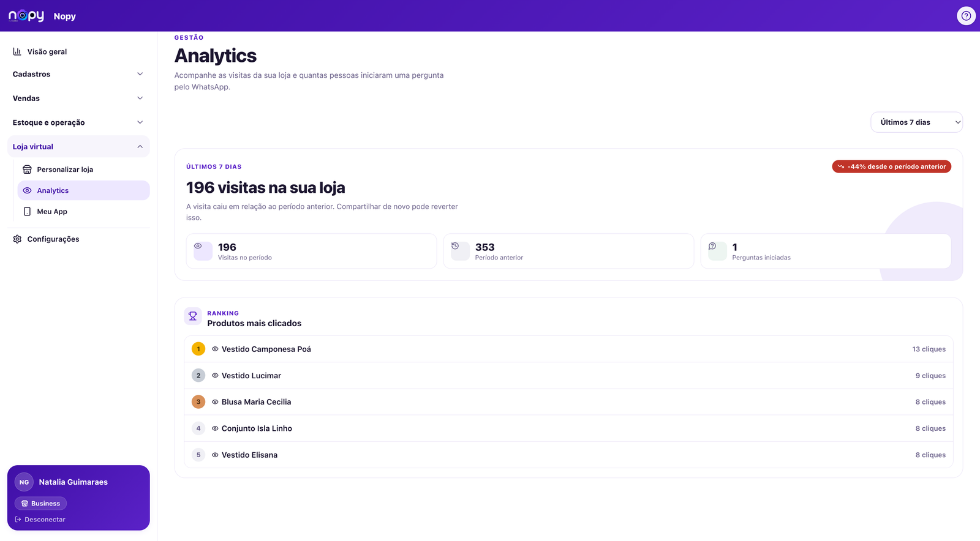Click the NG user avatar
Image resolution: width=980 pixels, height=541 pixels.
tap(24, 482)
